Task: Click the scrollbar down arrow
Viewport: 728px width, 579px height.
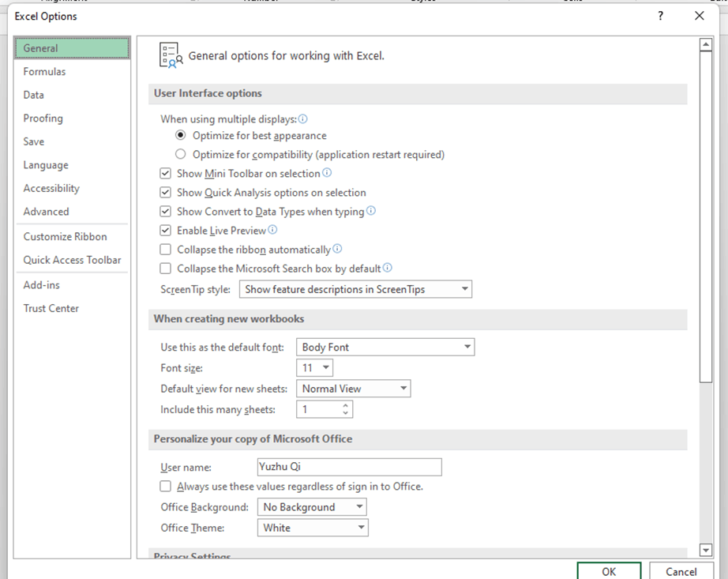Action: [706, 551]
